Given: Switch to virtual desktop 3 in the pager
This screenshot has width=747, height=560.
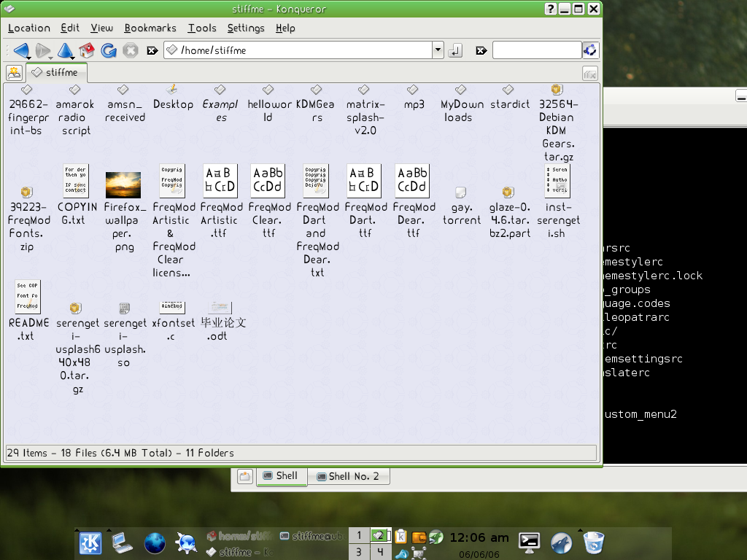Looking at the screenshot, I should (359, 553).
